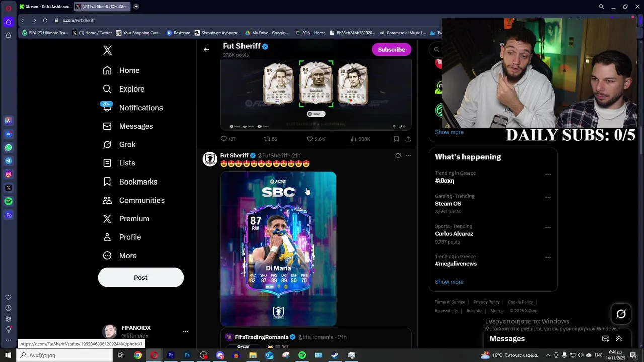This screenshot has width=644, height=362.
Task: Open FIFANOIDX account switcher menu
Action: pos(186,332)
